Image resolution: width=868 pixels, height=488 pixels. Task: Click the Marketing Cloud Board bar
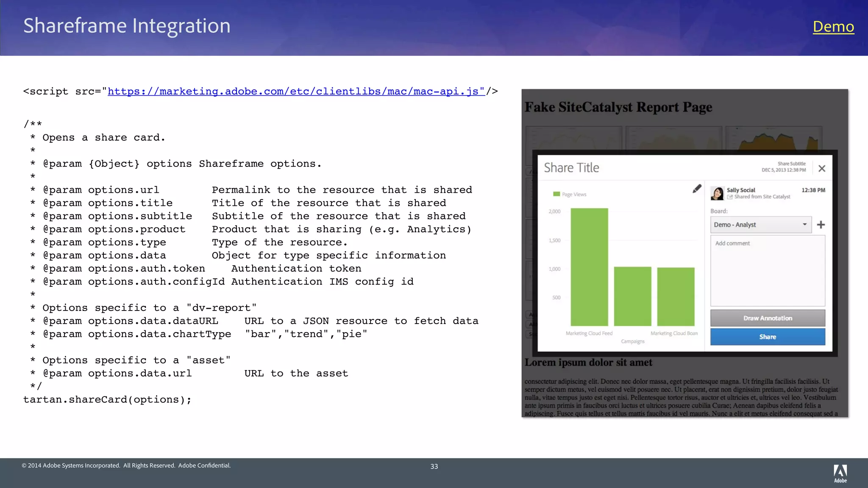tap(676, 296)
